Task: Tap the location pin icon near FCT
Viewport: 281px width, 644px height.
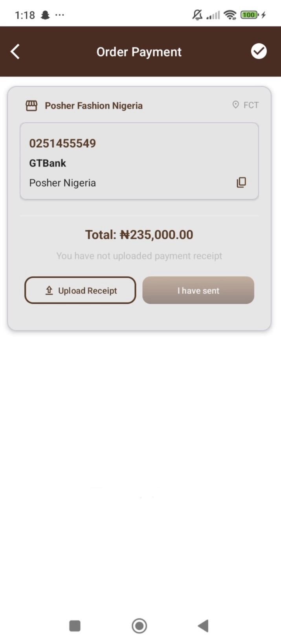Action: pyautogui.click(x=235, y=105)
